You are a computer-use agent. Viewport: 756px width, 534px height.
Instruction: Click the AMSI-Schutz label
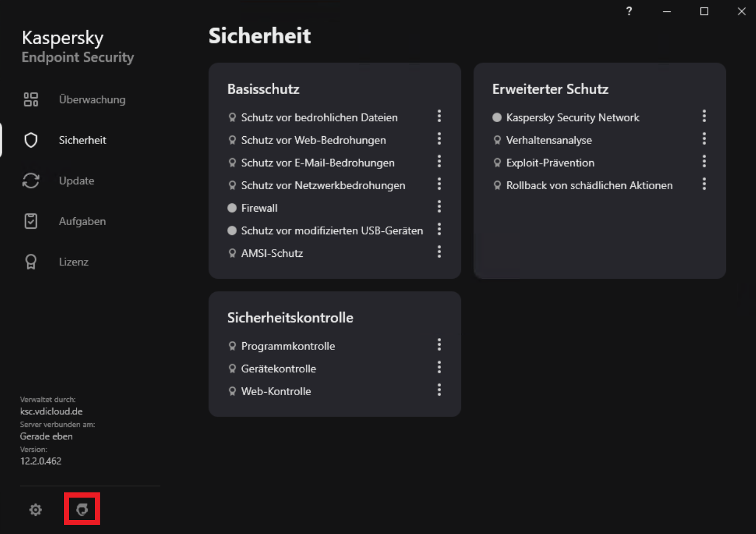[x=272, y=253]
